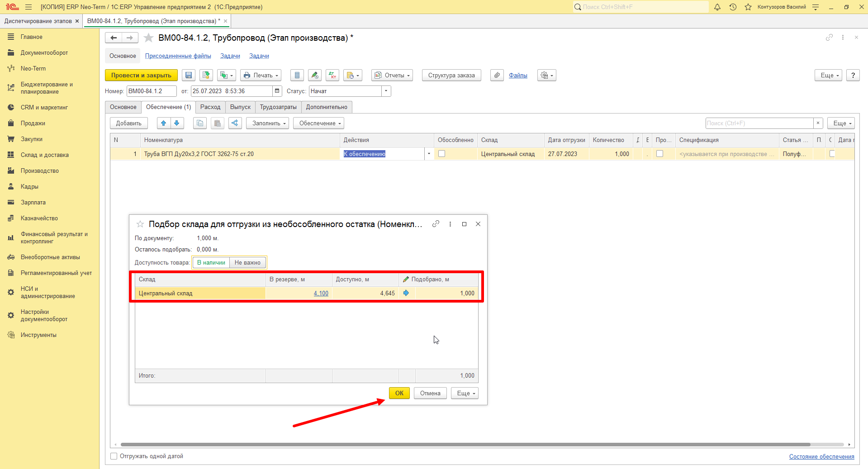Screen dimensions: 868x469
Task: Open Производство section in sidebar
Action: tap(40, 171)
